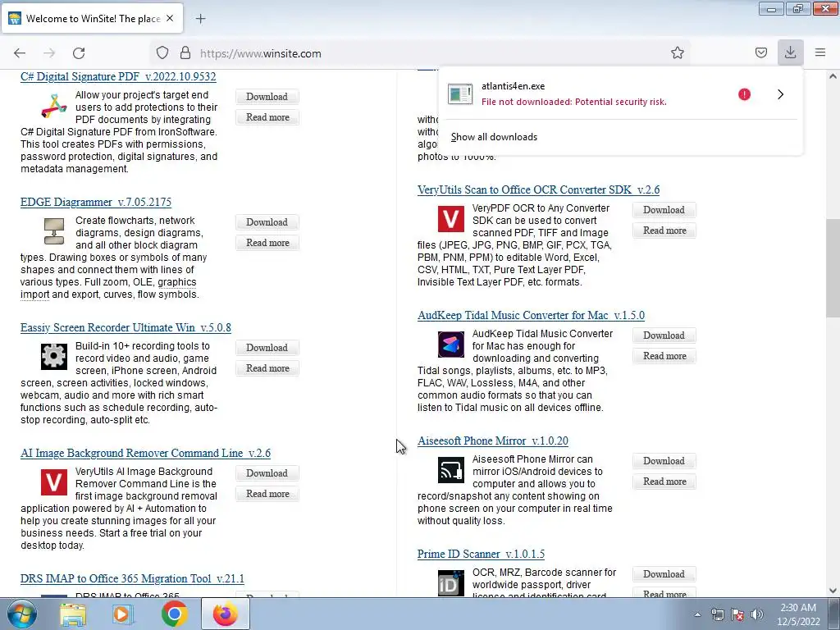The width and height of the screenshot is (840, 630).
Task: Download EDGE Diagrammer
Action: tap(267, 222)
